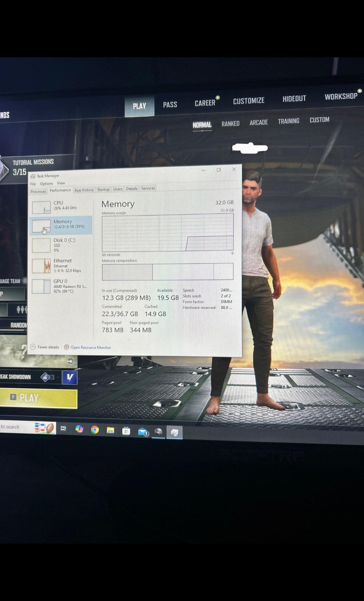Click the Memory composition bar
Screen dimensions: 364x601
(168, 272)
